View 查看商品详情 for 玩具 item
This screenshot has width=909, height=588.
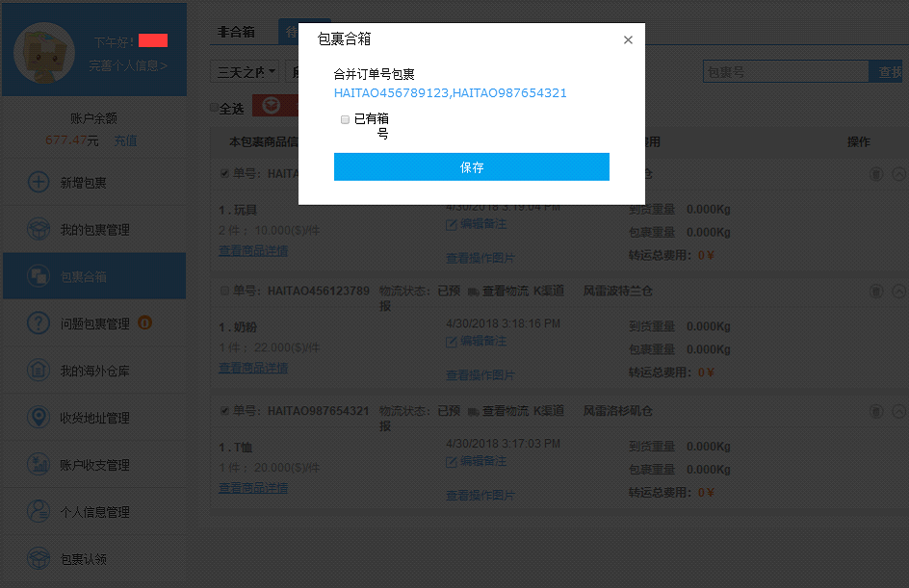click(x=253, y=251)
